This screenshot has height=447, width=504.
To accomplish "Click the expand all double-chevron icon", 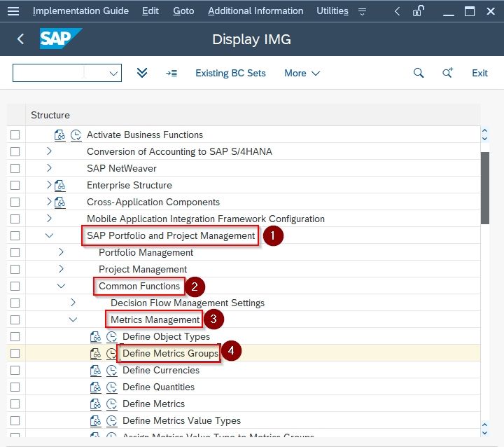I will click(142, 73).
